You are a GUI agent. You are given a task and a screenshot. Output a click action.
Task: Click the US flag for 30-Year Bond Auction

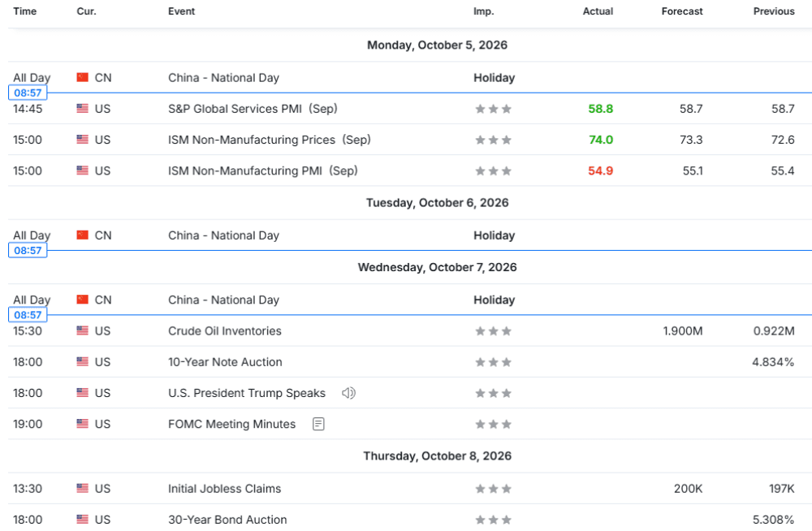pos(82,519)
